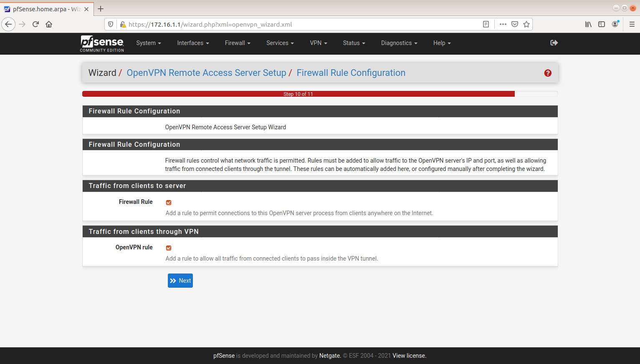640x364 pixels.
Task: Expand the Help dropdown menu
Action: [442, 43]
